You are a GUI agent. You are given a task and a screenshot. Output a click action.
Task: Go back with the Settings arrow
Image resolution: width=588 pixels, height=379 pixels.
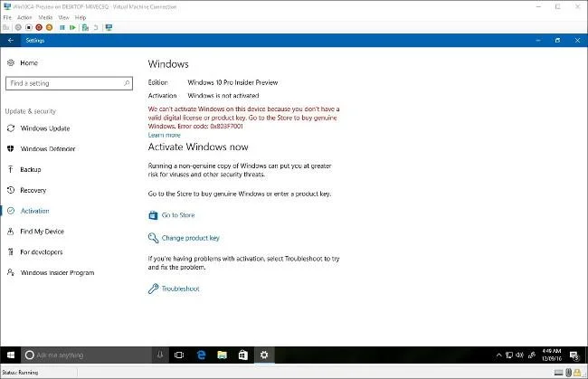11,40
